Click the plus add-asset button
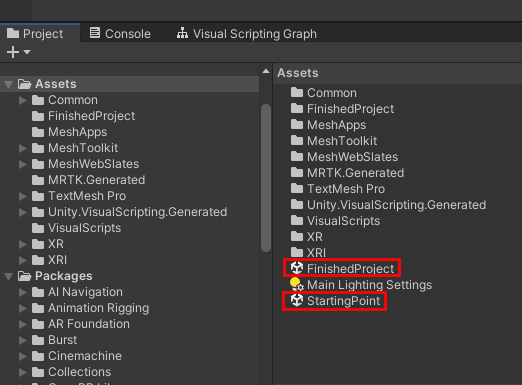This screenshot has width=522, height=385. click(x=13, y=52)
